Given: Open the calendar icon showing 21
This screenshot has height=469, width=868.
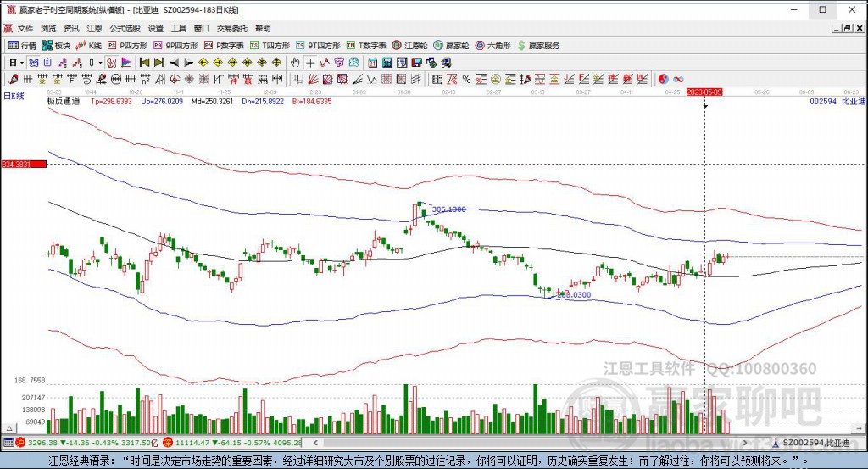Looking at the screenshot, I should pos(373,63).
